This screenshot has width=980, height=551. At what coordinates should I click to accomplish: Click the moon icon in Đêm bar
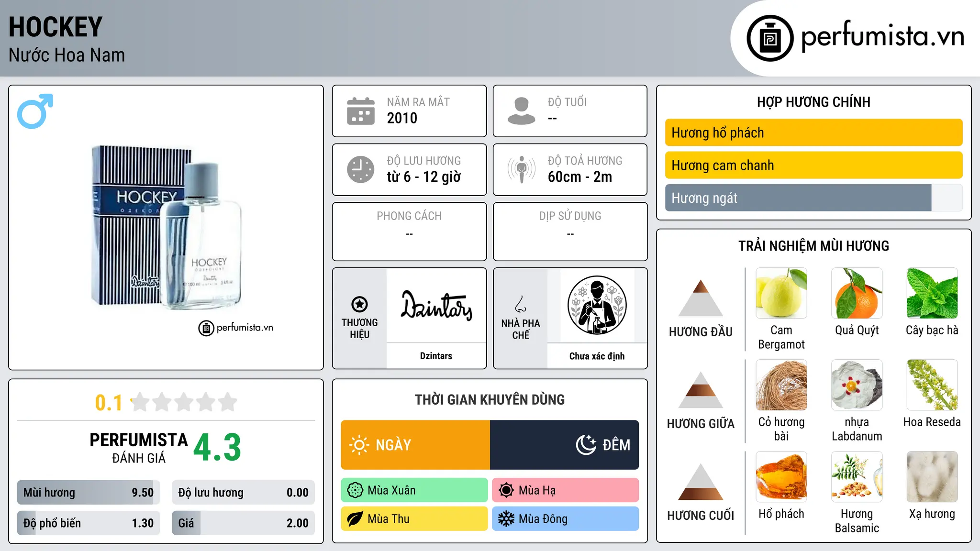[586, 445]
